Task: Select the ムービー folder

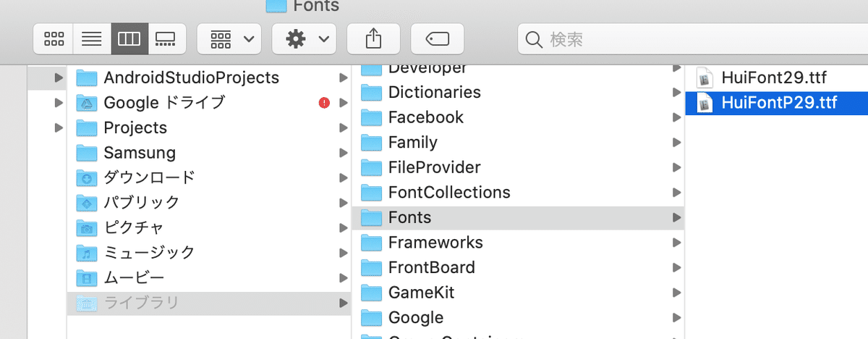Action: click(209, 277)
